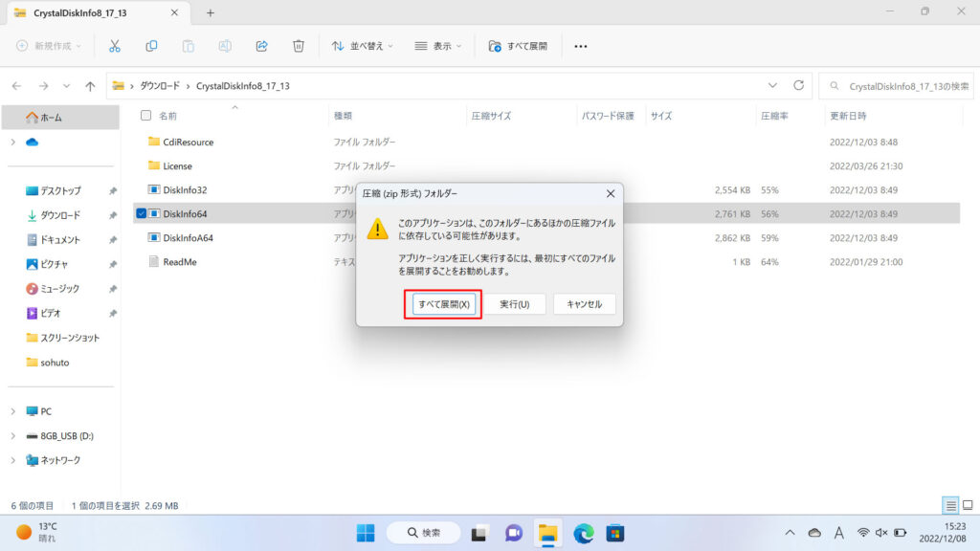This screenshot has height=551, width=980.
Task: Open the New (新規作成) dropdown
Action: click(49, 46)
